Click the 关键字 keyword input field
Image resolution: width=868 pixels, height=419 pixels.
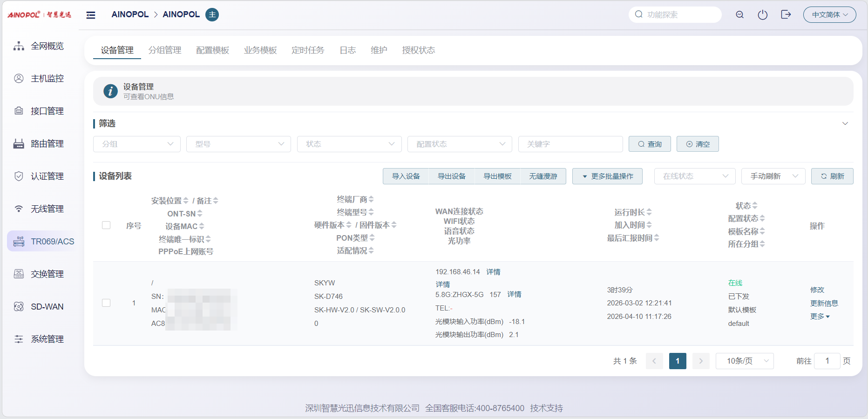coord(570,144)
